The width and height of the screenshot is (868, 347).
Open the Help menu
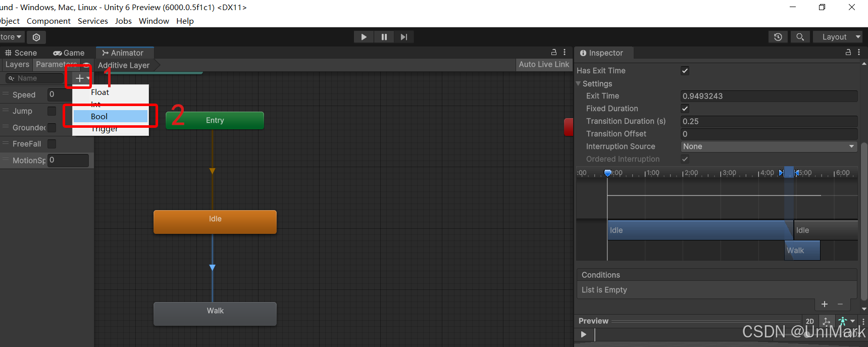pos(185,21)
